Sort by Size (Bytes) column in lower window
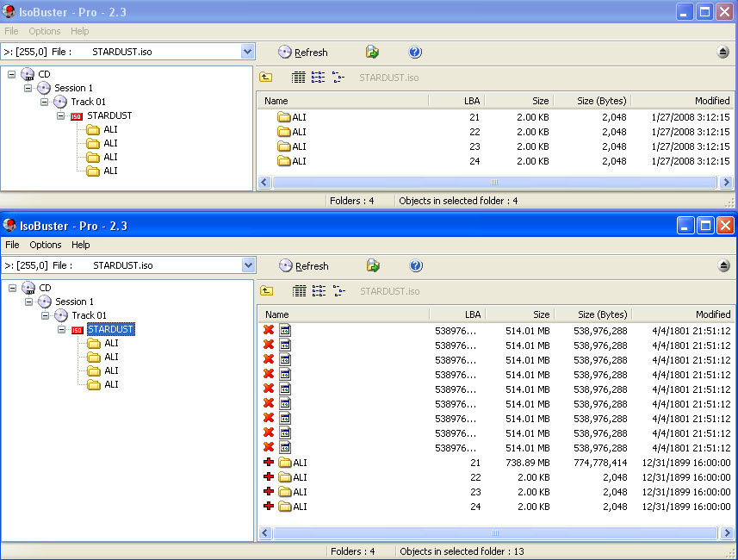The width and height of the screenshot is (738, 560). click(593, 314)
